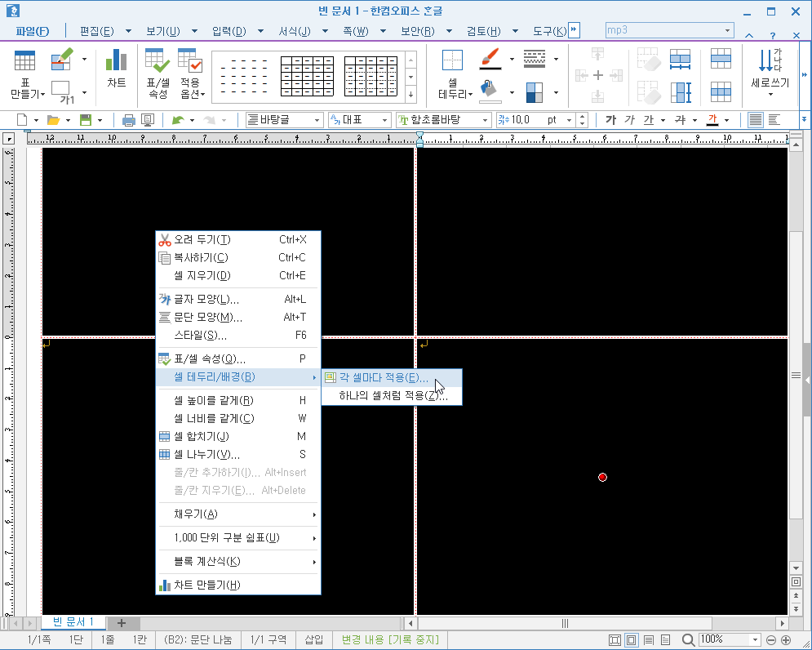Click the zoom out minus button
812x650 pixels.
pos(770,640)
